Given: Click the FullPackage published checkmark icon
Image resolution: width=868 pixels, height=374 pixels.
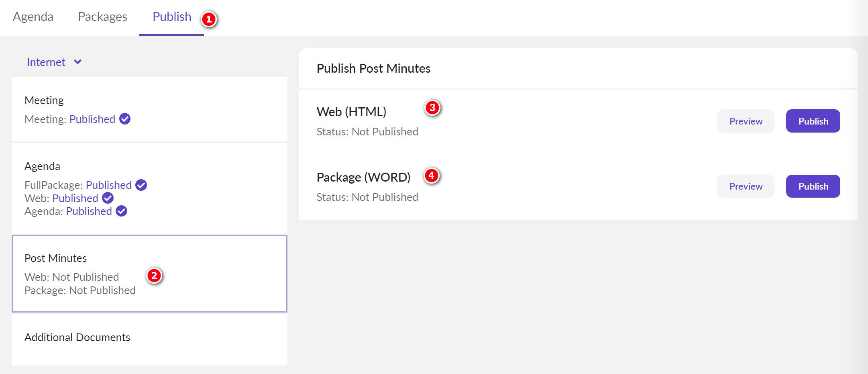Looking at the screenshot, I should 141,185.
